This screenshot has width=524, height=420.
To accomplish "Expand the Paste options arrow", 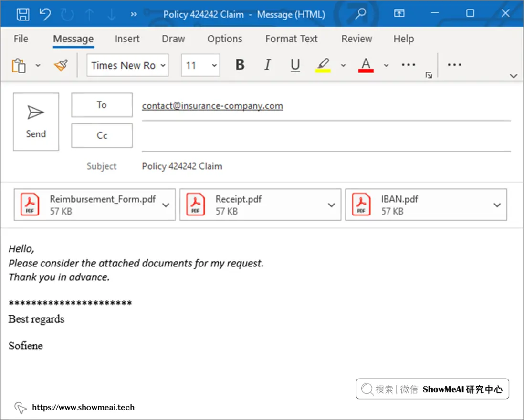I will tap(38, 65).
